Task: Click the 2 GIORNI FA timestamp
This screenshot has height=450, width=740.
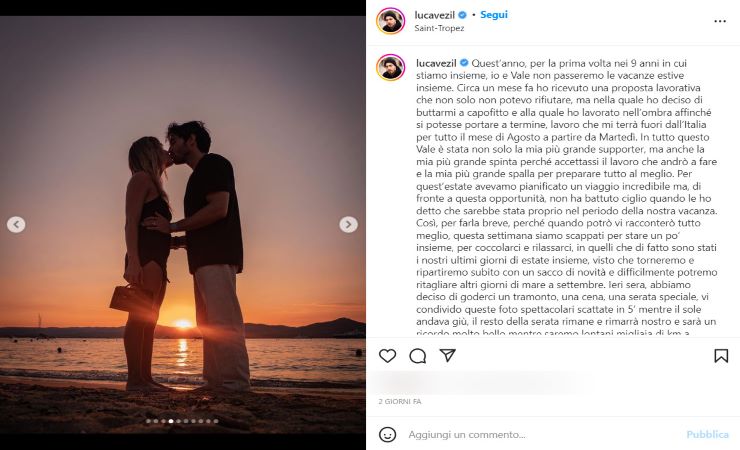Action: point(400,401)
